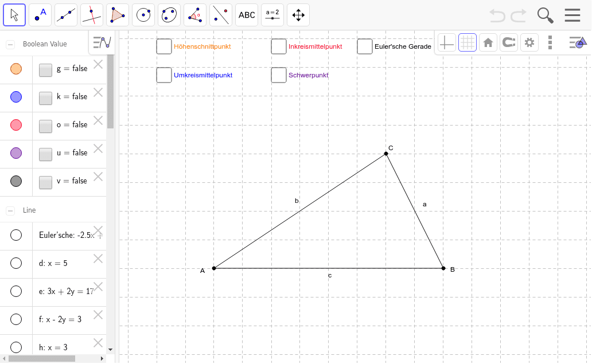The width and height of the screenshot is (592, 364).
Task: Toggle the grid display button
Action: point(468,42)
